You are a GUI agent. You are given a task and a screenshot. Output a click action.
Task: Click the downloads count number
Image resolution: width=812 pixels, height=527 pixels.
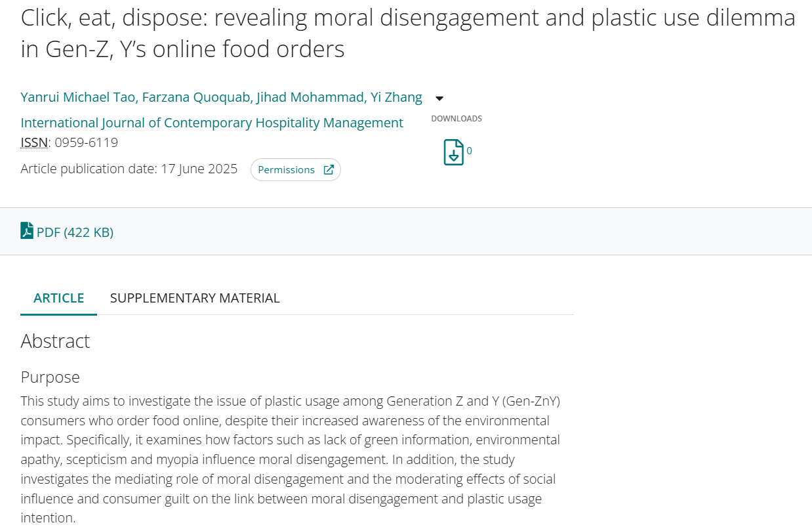pyautogui.click(x=470, y=151)
